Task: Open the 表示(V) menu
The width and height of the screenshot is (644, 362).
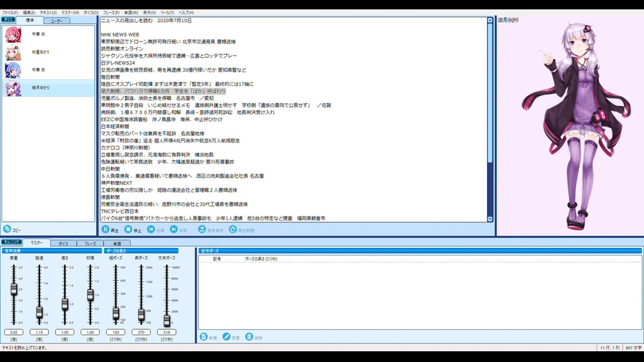Action: click(x=149, y=13)
